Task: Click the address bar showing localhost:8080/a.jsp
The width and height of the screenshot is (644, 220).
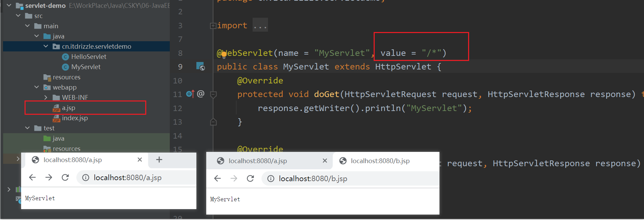Action: tap(136, 177)
